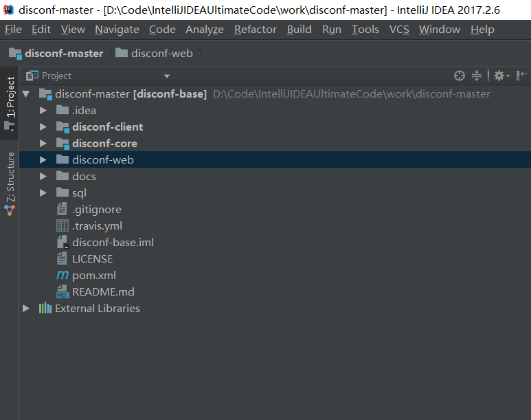Image resolution: width=531 pixels, height=420 pixels.
Task: Click the pom.xml Maven file icon
Action: (x=62, y=275)
